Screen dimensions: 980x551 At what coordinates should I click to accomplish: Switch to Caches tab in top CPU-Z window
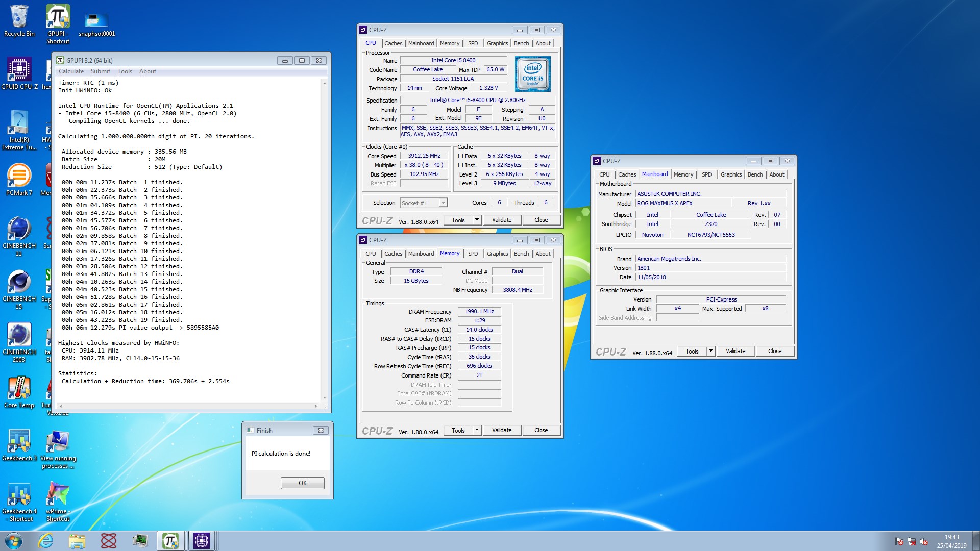(x=393, y=43)
